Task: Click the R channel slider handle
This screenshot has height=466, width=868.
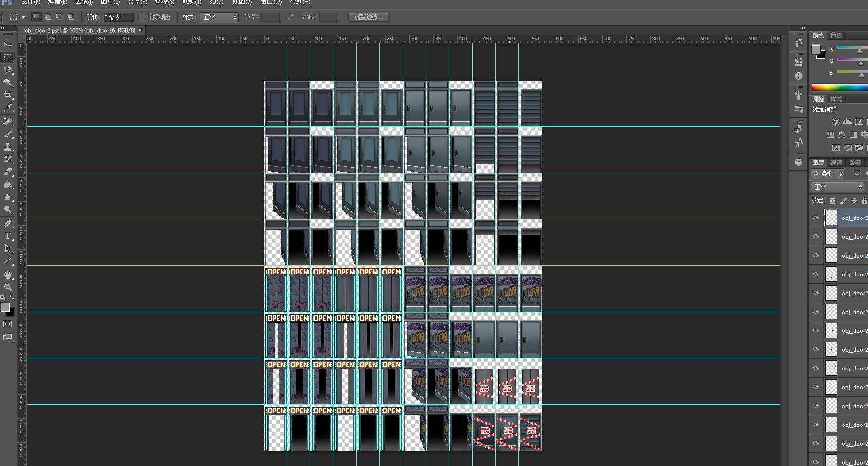Action: pyautogui.click(x=859, y=51)
